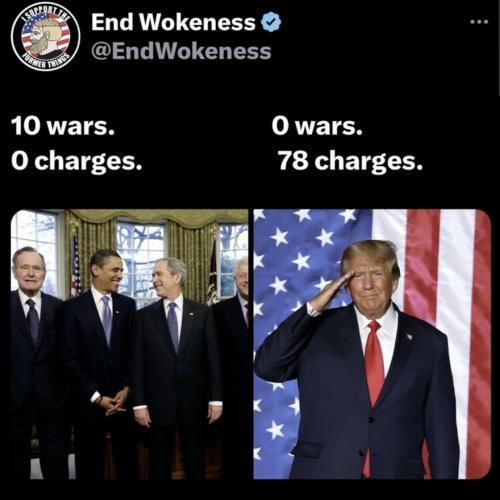Image resolution: width=500 pixels, height=500 pixels.
Task: Open the Oval Office group photo
Action: (129, 344)
